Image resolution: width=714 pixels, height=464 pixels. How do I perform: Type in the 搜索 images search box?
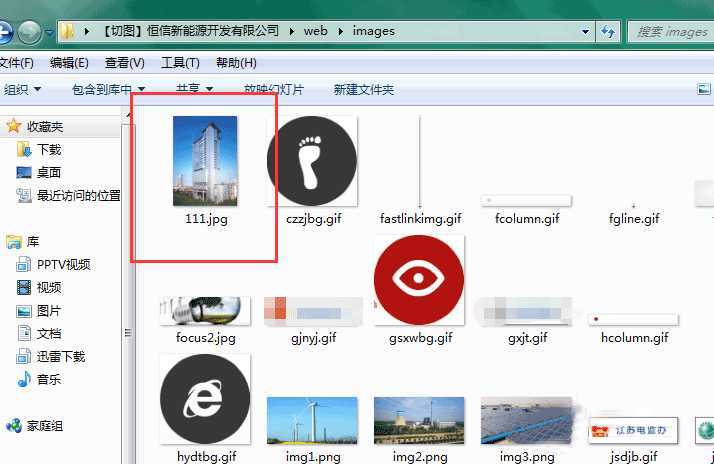pyautogui.click(x=670, y=32)
